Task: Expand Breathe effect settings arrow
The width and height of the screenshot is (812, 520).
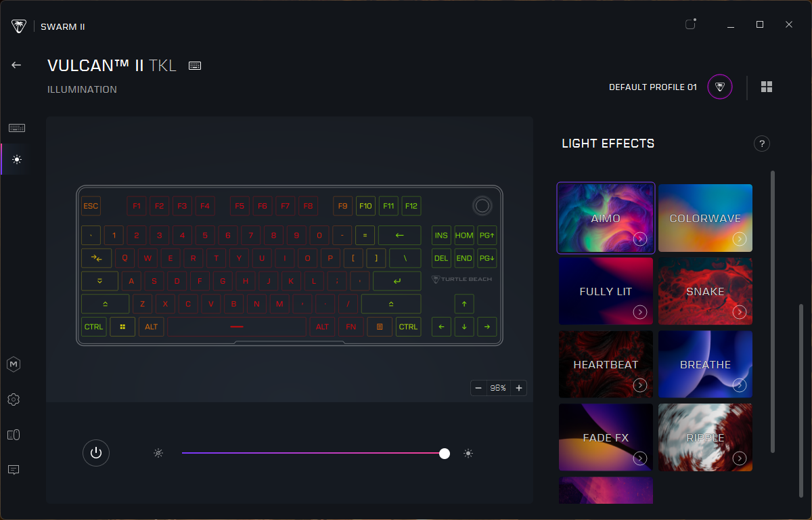Action: pyautogui.click(x=739, y=385)
